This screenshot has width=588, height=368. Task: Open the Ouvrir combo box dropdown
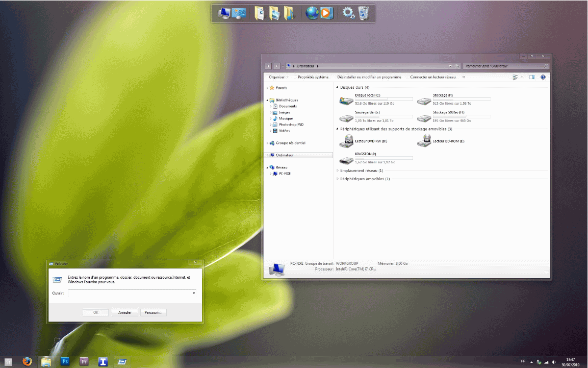[194, 293]
